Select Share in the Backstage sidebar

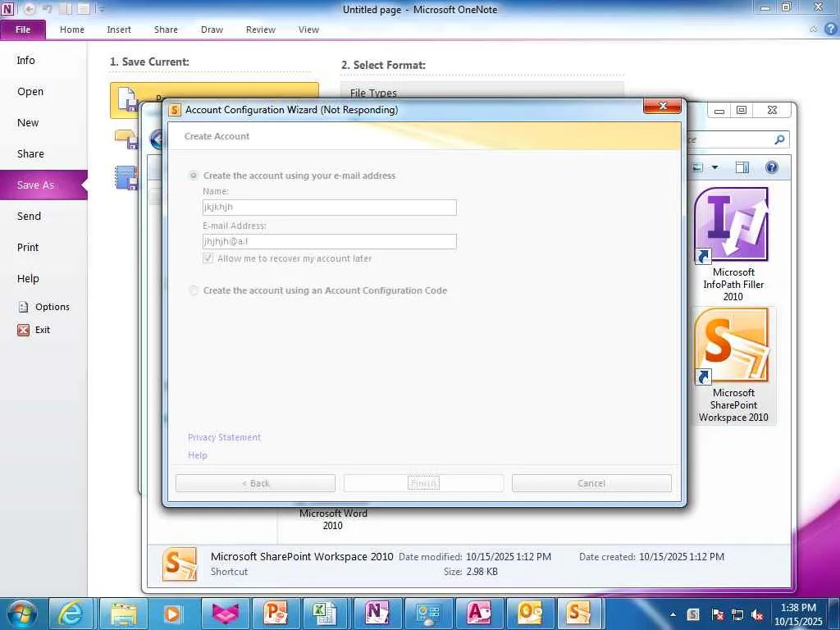(x=30, y=153)
